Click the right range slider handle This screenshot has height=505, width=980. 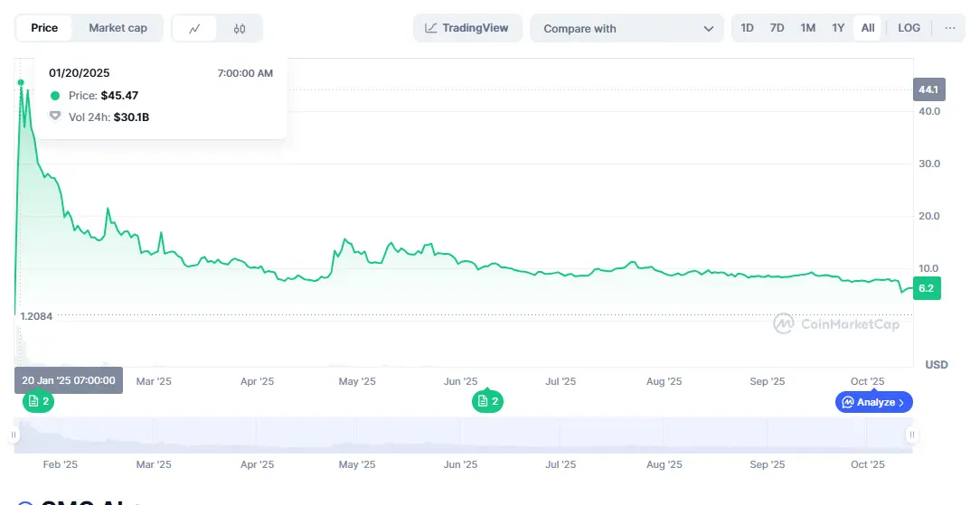[x=911, y=435]
